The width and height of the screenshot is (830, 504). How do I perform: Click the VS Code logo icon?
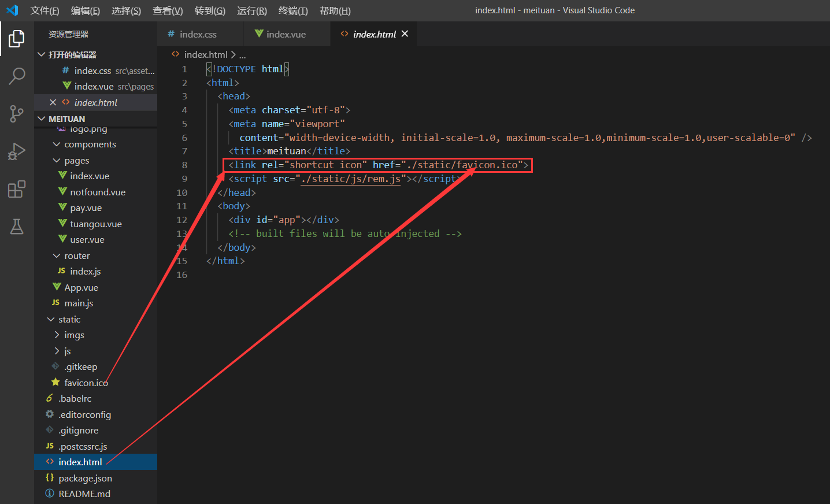coord(12,10)
